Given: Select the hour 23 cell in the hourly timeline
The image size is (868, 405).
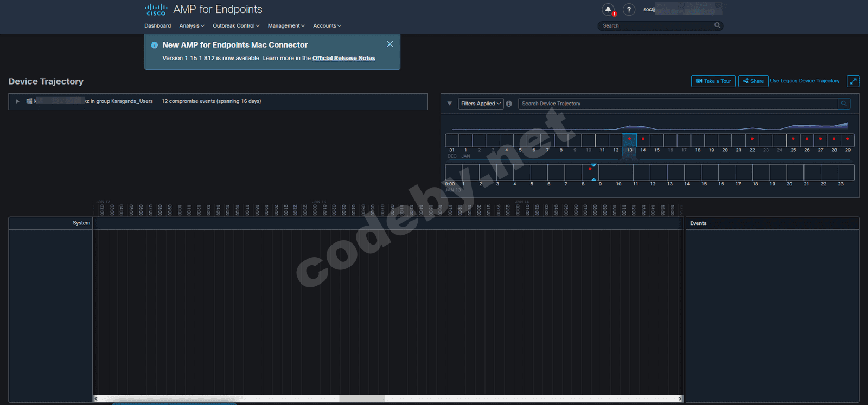Looking at the screenshot, I should 846,172.
